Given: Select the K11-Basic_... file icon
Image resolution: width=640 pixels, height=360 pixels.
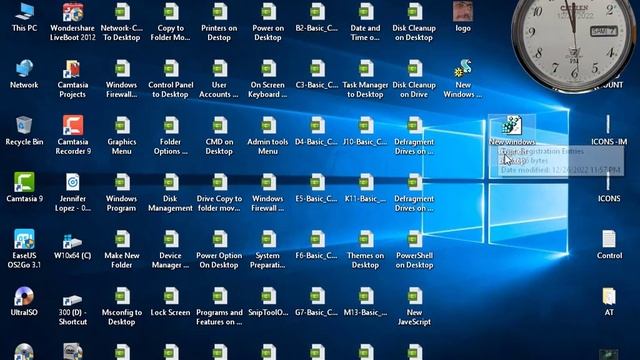Looking at the screenshot, I should tap(365, 182).
